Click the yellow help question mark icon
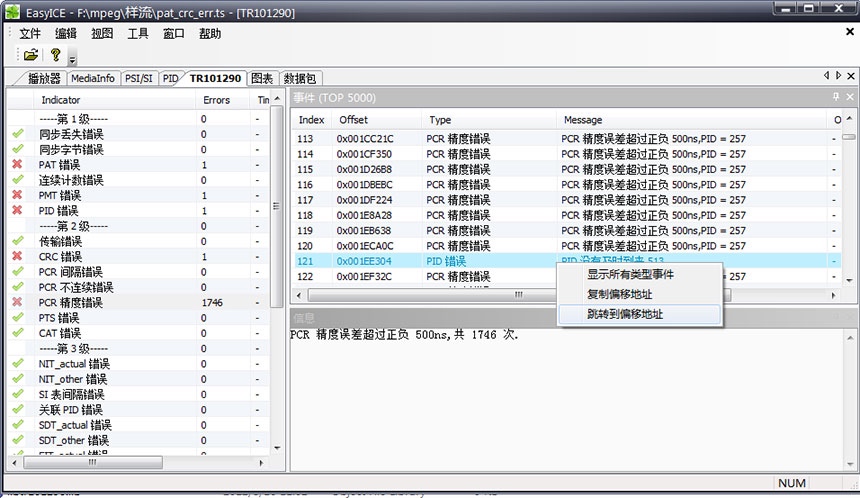This screenshot has height=498, width=860. click(x=56, y=55)
